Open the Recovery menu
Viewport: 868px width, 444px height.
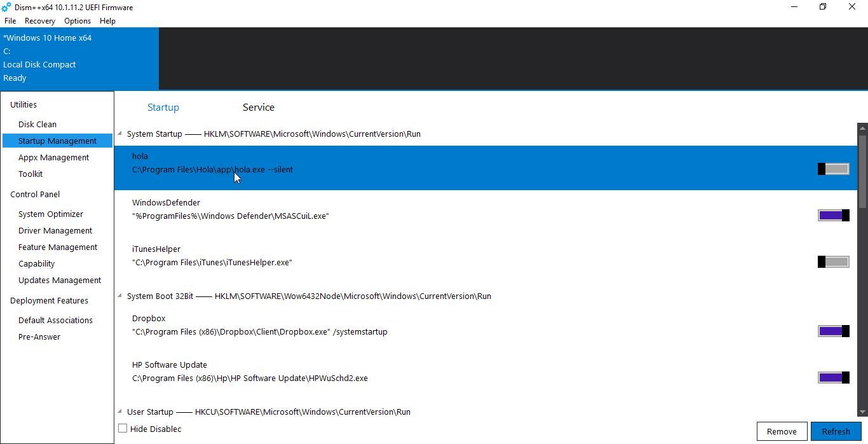coord(39,21)
